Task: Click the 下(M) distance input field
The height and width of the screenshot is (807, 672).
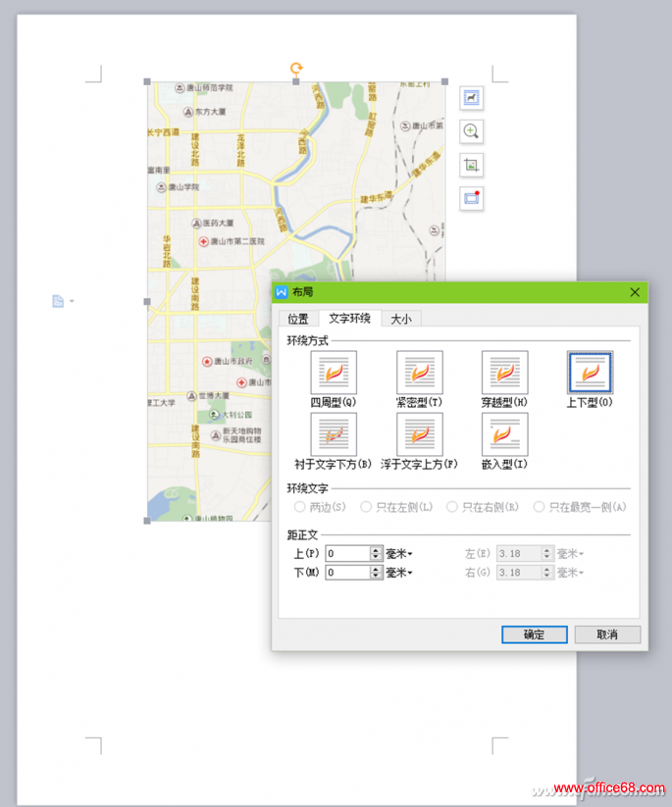Action: (348, 572)
